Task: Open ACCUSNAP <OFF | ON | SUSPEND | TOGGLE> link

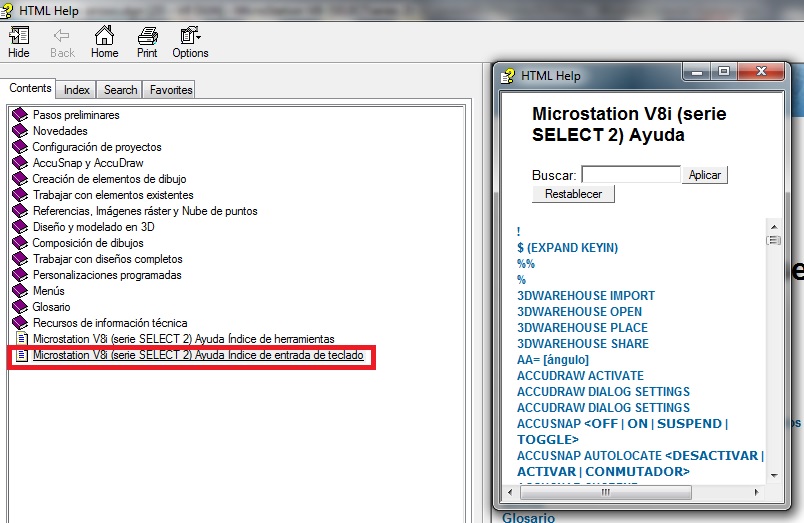Action: click(x=622, y=431)
